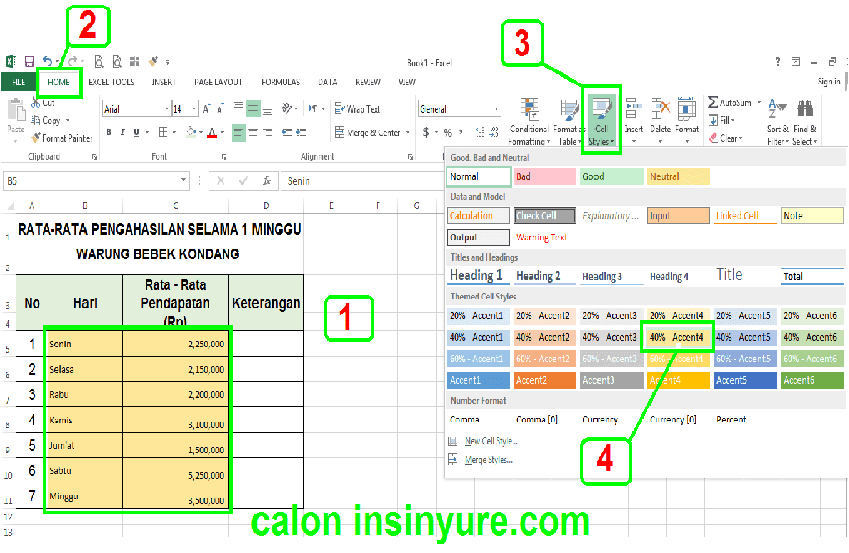Click the Borders icon
849x553 pixels.
[x=163, y=132]
